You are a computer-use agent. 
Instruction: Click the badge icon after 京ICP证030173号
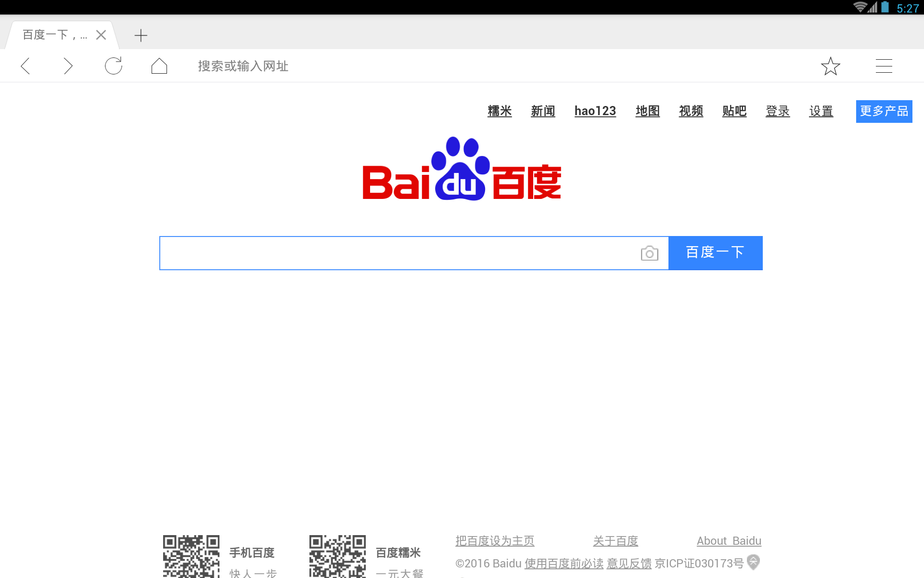coord(754,562)
